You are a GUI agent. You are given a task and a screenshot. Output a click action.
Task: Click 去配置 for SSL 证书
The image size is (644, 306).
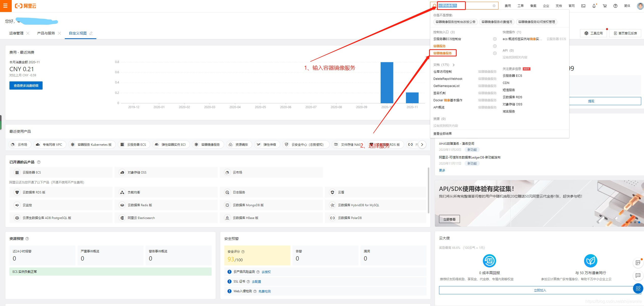click(256, 282)
